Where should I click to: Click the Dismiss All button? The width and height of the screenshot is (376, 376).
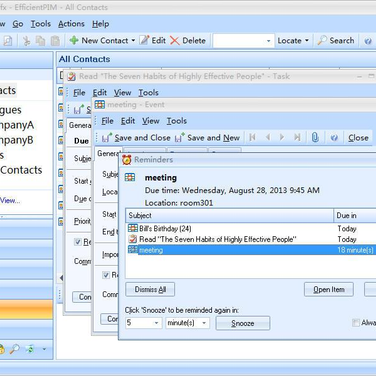click(150, 289)
